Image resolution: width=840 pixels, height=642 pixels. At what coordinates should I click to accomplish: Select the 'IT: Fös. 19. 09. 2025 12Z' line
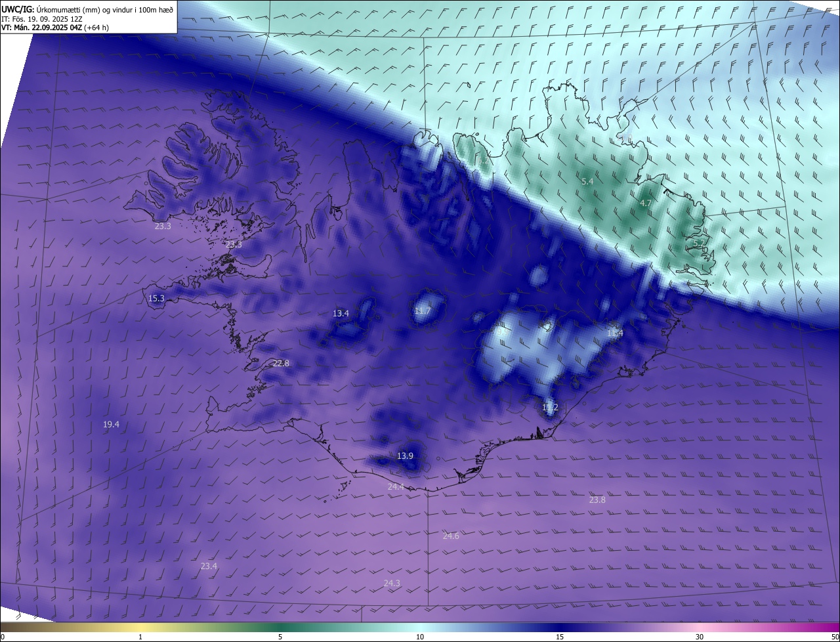click(x=41, y=19)
